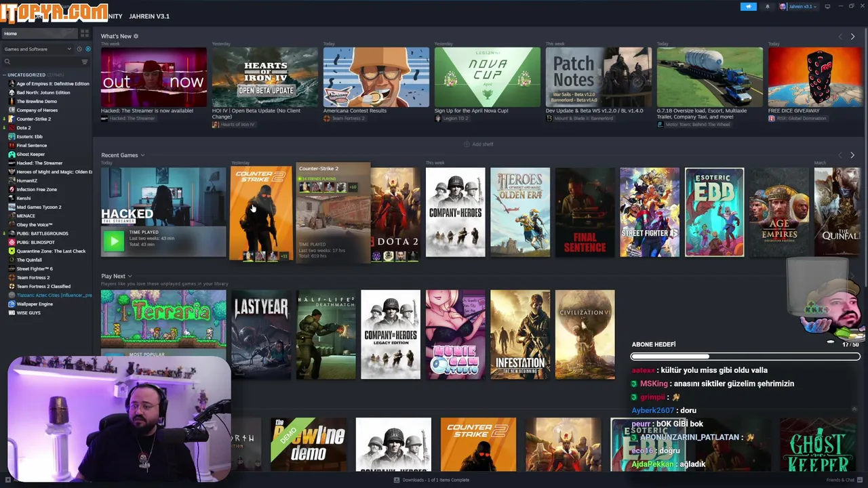The height and width of the screenshot is (488, 868).
Task: Open Age of Empires II sidebar icon
Action: [12, 84]
